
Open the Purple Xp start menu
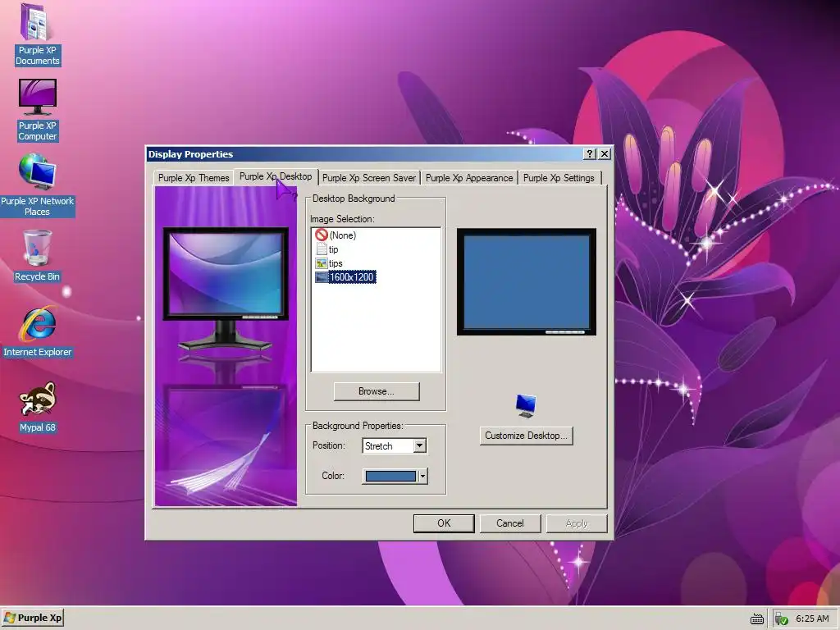pyautogui.click(x=33, y=618)
